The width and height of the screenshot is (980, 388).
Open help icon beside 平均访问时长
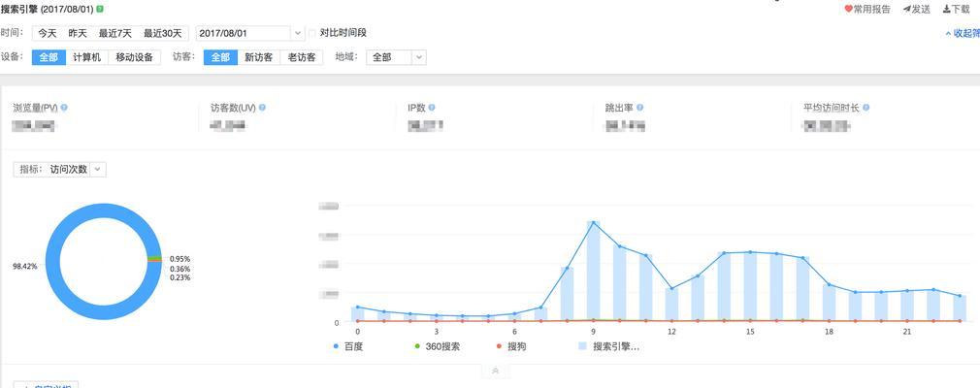(866, 108)
